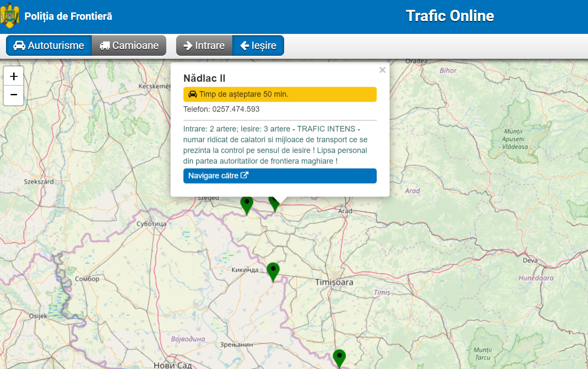Select the Ieșire exit direction
This screenshot has width=588, height=369.
258,45
